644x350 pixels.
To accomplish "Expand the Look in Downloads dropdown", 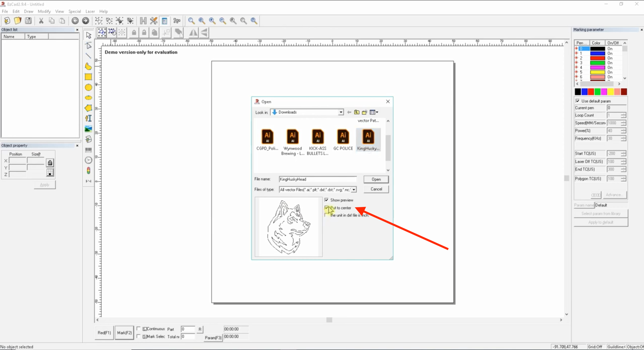I will click(x=341, y=112).
